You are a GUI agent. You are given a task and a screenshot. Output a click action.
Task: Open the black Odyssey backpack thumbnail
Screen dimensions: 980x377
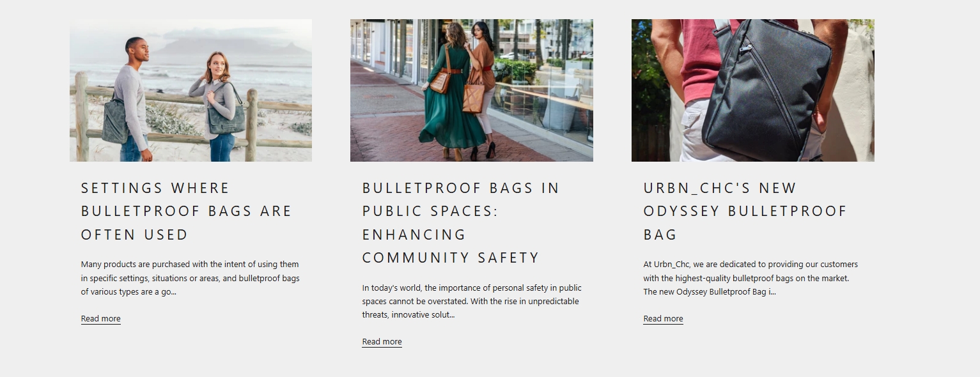753,90
